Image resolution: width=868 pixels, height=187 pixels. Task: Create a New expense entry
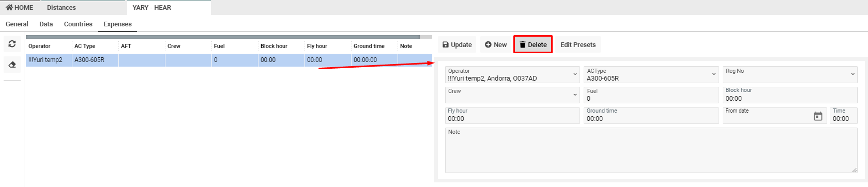[496, 44]
